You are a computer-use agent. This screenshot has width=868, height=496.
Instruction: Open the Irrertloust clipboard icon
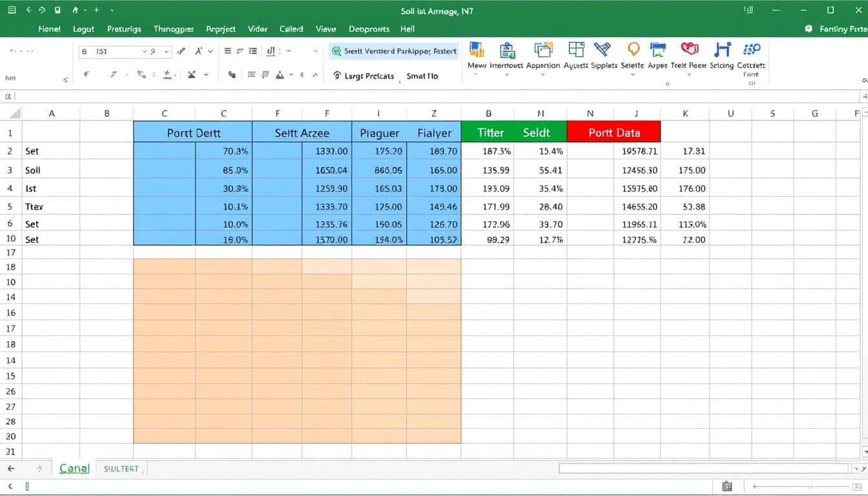pyautogui.click(x=508, y=50)
